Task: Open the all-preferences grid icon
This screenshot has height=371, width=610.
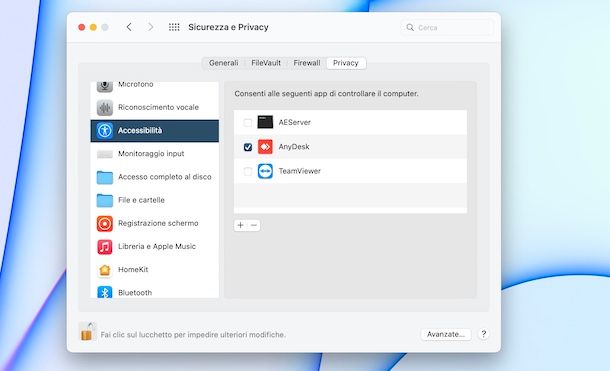Action: [x=174, y=27]
